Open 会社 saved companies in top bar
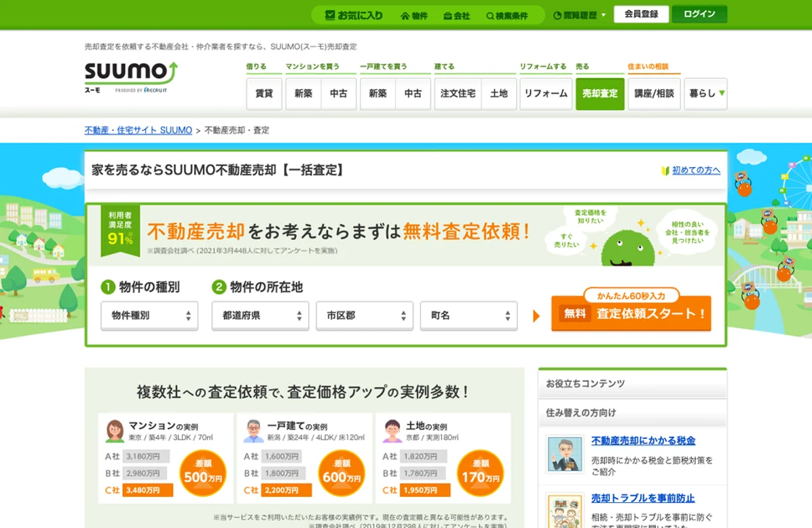812x528 pixels. pos(456,16)
